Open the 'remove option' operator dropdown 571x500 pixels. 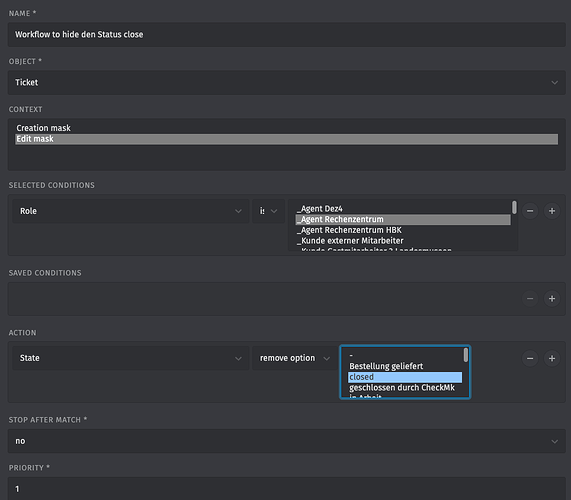[x=295, y=358]
